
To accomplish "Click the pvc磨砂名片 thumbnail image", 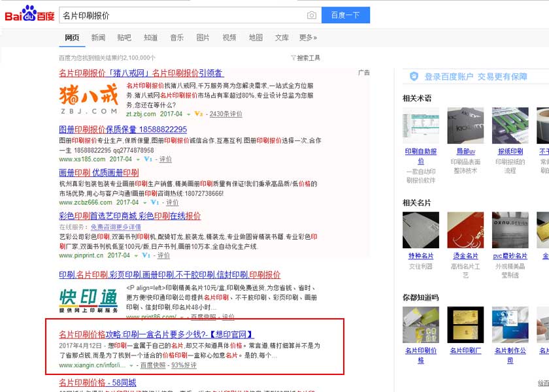I will point(510,230).
